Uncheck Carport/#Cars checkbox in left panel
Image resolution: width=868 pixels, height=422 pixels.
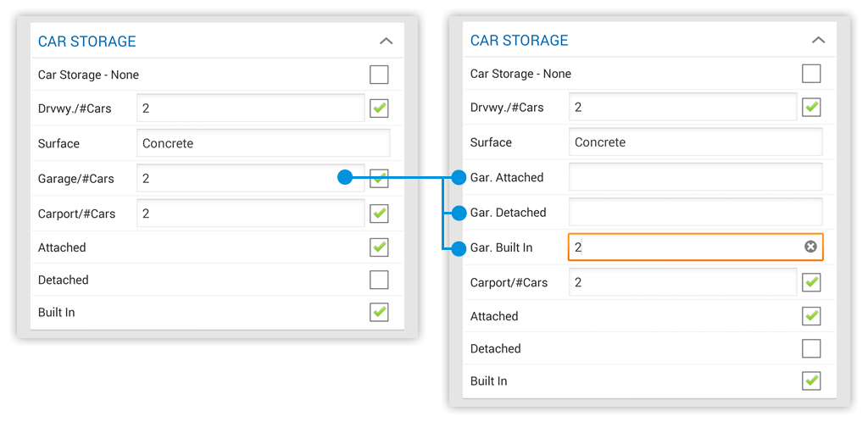click(379, 214)
